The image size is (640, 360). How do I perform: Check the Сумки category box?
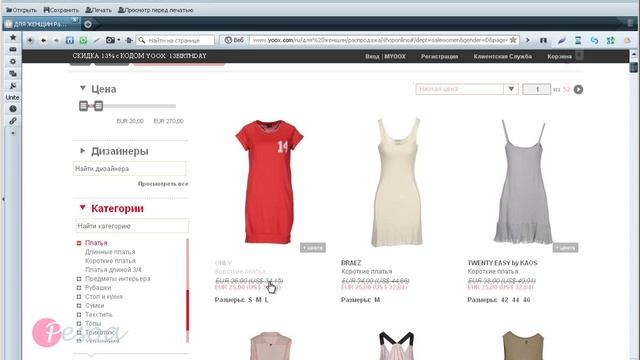79,306
